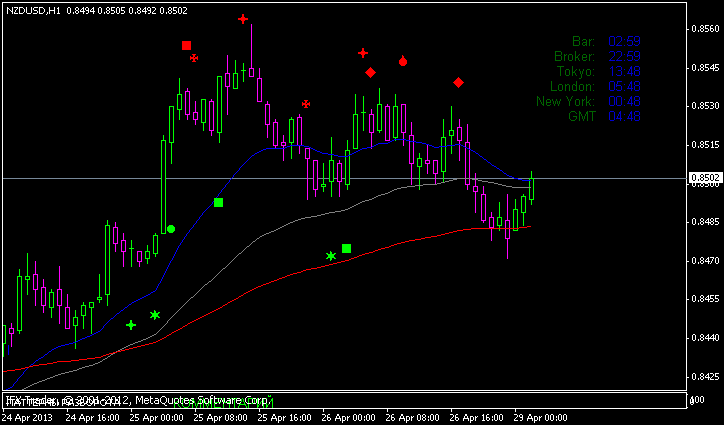Select the green square beside blue moving average
Image resolution: width=724 pixels, height=425 pixels.
pyautogui.click(x=218, y=203)
